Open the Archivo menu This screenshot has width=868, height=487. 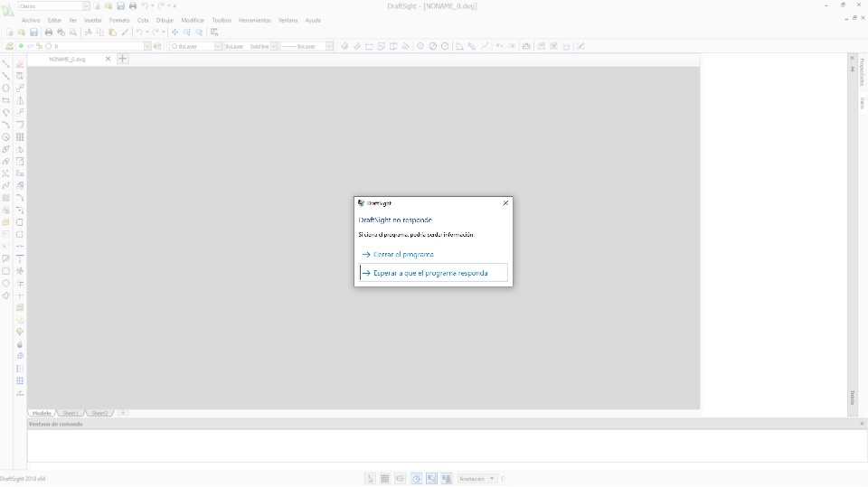(x=31, y=20)
